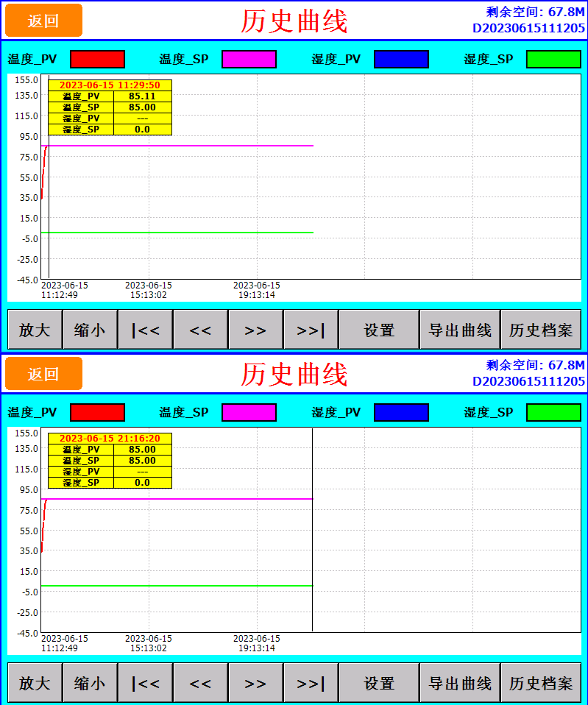Click magenta 温度_SP swatch in 11:29:50 screen
This screenshot has width=588, height=705.
pyautogui.click(x=249, y=60)
